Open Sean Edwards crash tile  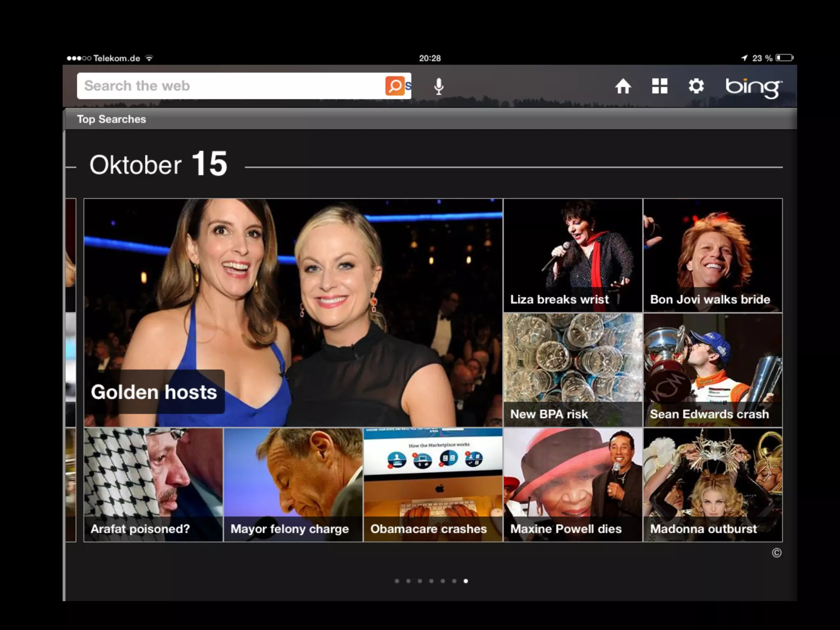point(712,370)
